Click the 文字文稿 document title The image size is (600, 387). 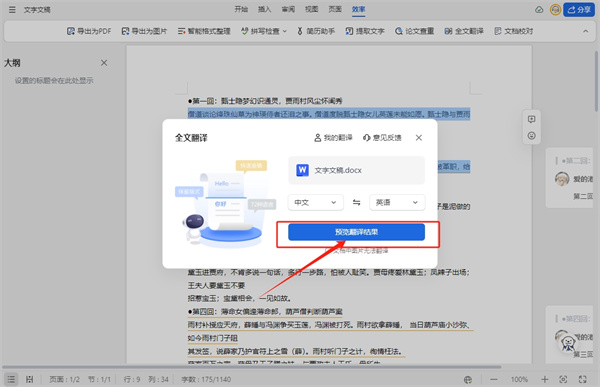coord(37,10)
